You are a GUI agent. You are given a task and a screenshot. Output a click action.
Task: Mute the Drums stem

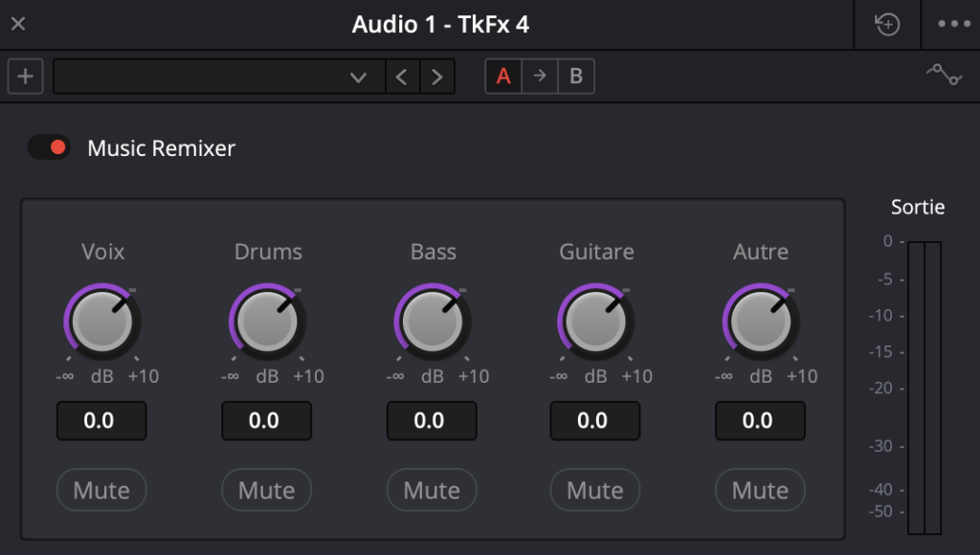[x=266, y=490]
